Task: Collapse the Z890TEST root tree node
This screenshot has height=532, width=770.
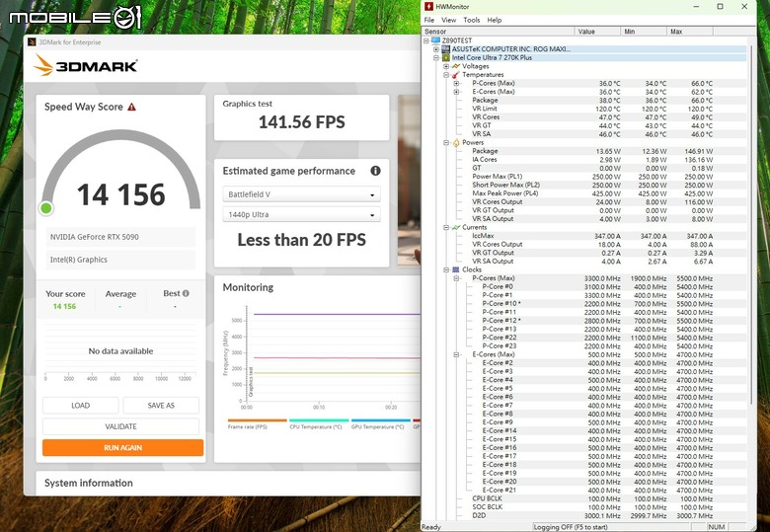Action: (x=426, y=40)
